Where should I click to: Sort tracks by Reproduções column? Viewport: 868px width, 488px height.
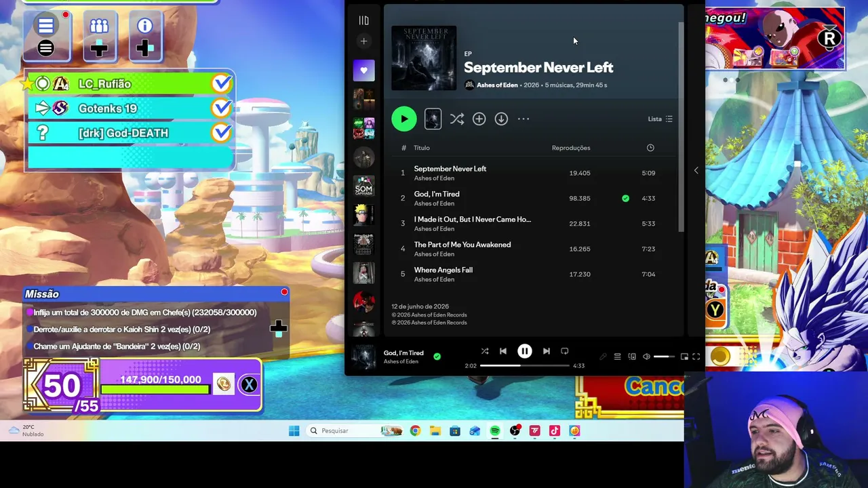click(x=571, y=148)
